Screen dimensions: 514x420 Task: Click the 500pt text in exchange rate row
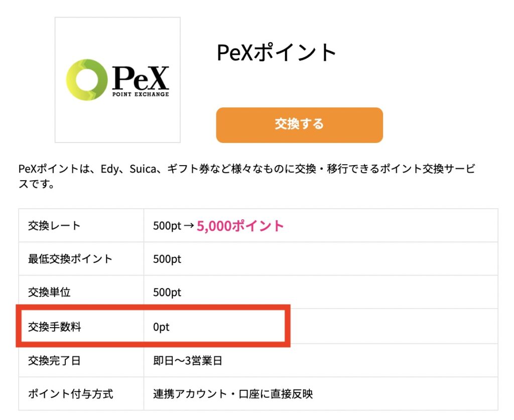coord(167,226)
